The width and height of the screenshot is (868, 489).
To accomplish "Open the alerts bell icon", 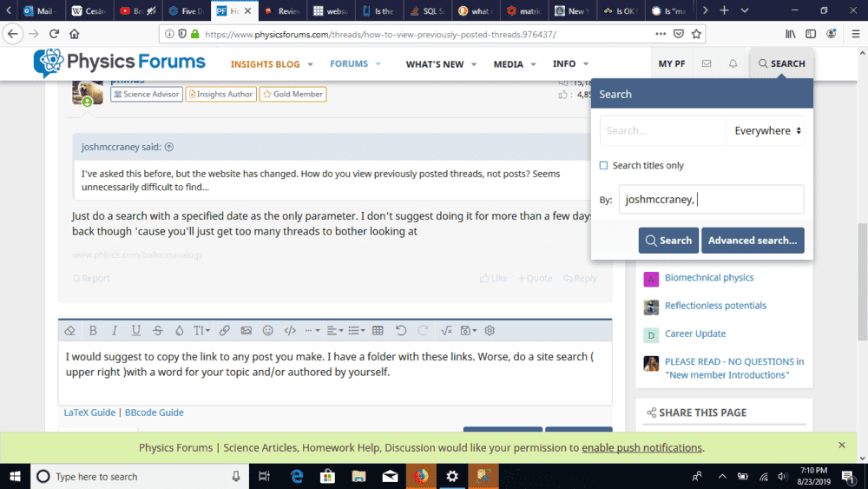I will (x=733, y=63).
